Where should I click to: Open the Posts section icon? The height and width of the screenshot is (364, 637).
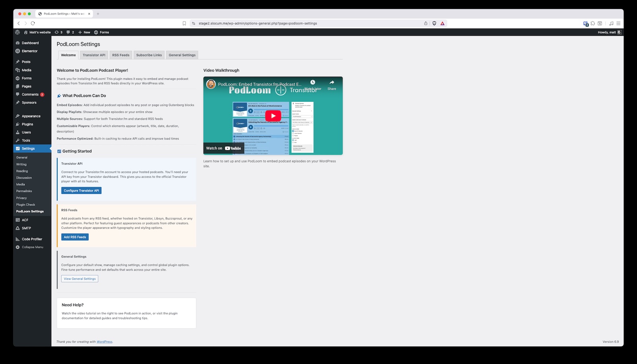click(18, 62)
